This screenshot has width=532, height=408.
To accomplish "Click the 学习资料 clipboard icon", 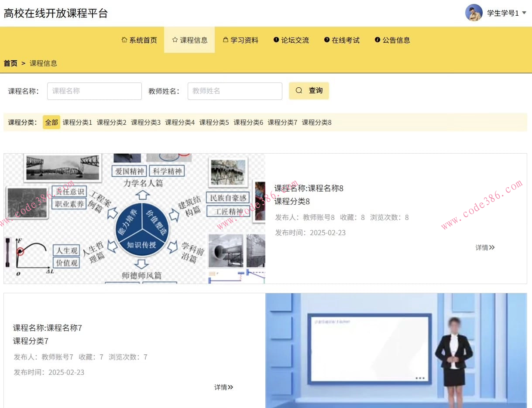I will pos(225,40).
